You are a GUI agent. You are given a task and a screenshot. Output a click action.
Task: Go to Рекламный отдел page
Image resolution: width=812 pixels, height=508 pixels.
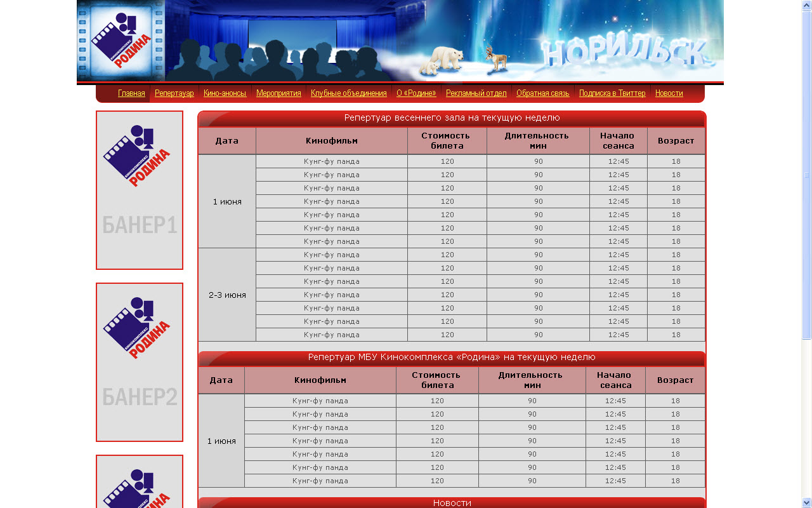click(476, 93)
